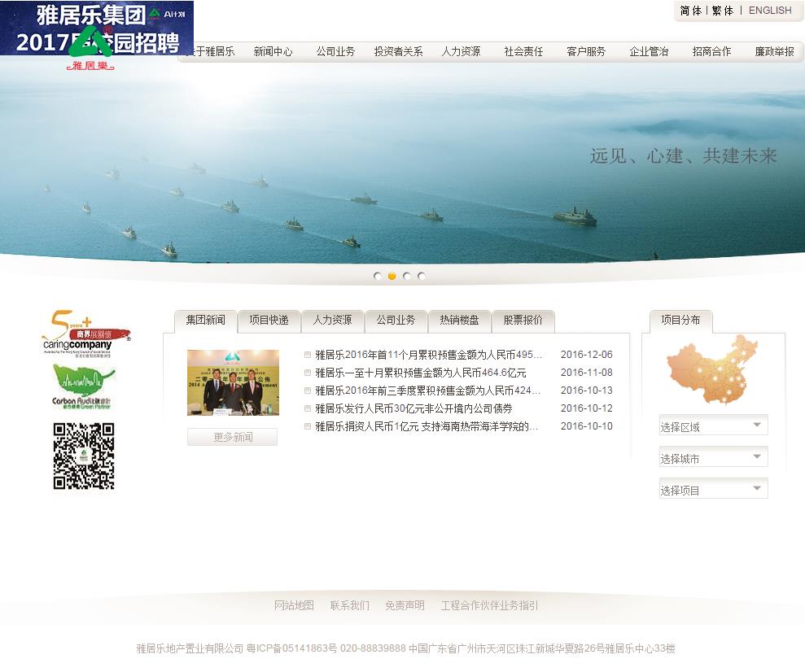Switch to the 股票报价 tab
Screen dimensions: 805x672
(x=523, y=321)
